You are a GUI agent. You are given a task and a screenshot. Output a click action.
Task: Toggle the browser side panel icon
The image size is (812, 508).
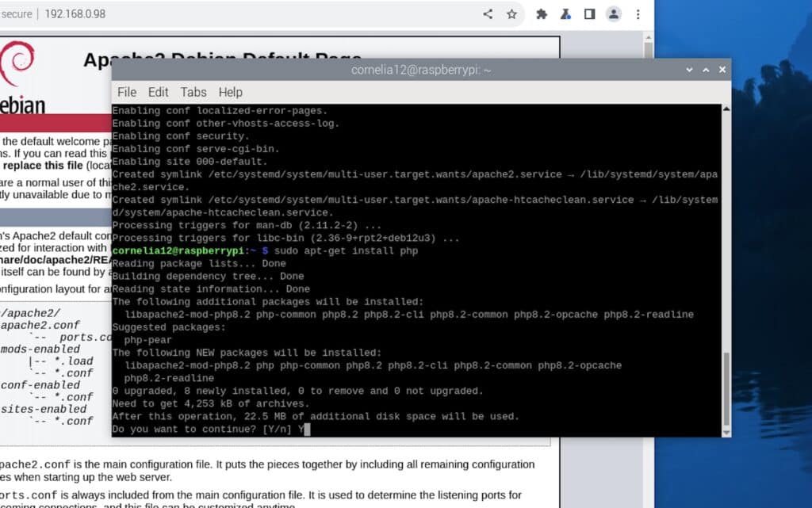pos(589,14)
